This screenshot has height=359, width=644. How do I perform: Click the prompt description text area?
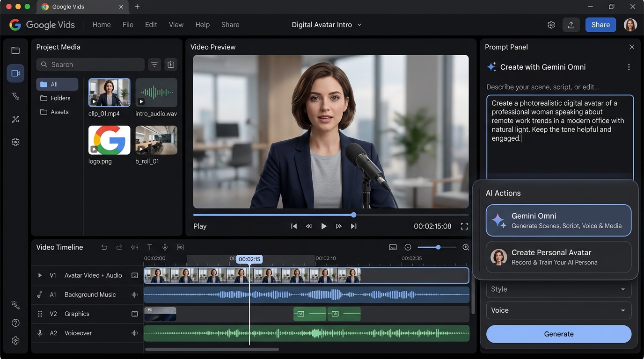pos(560,138)
